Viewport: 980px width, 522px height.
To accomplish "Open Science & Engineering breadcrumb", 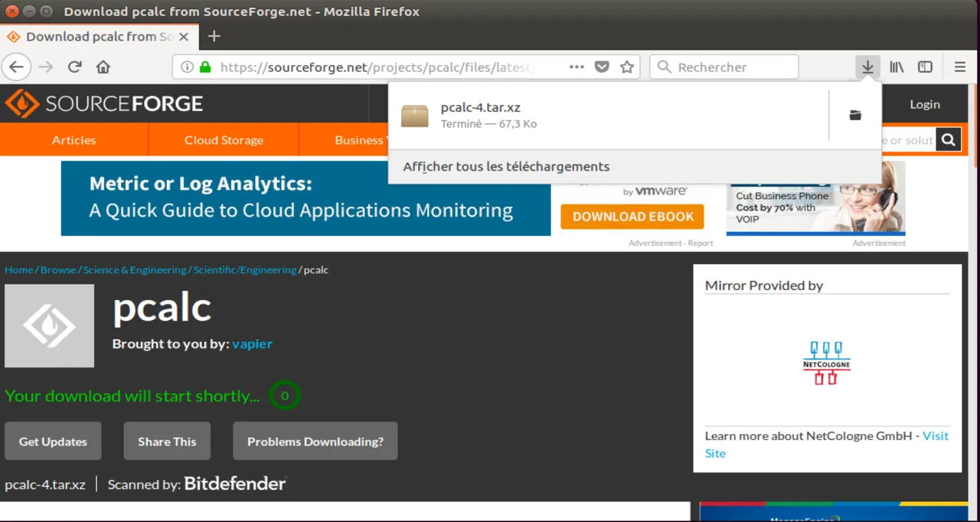I will click(x=135, y=269).
